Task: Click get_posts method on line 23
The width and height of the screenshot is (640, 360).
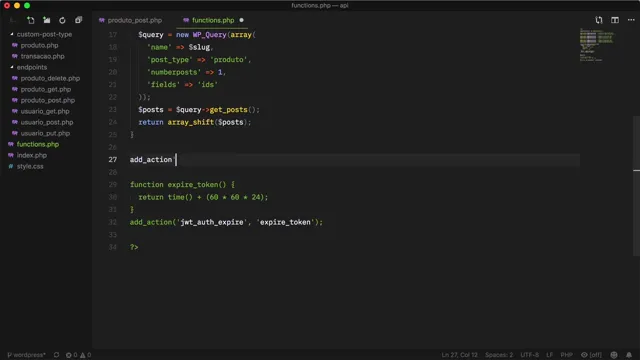Action: (228, 110)
